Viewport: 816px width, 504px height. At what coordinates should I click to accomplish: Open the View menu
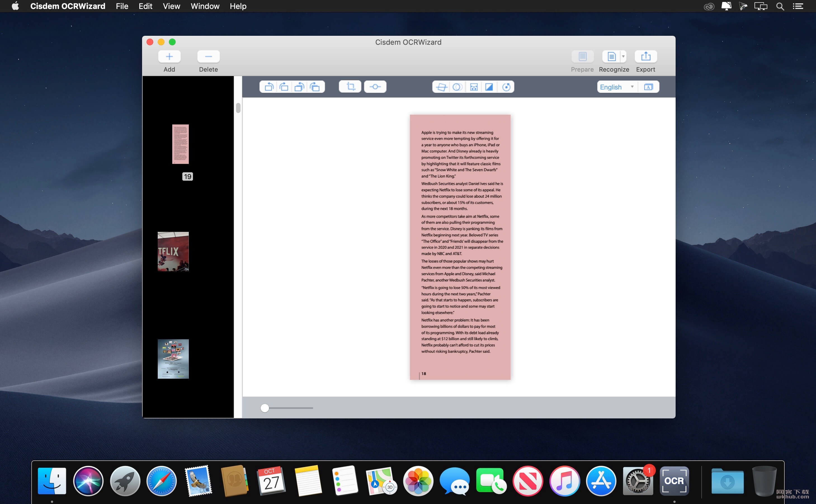[x=171, y=6]
